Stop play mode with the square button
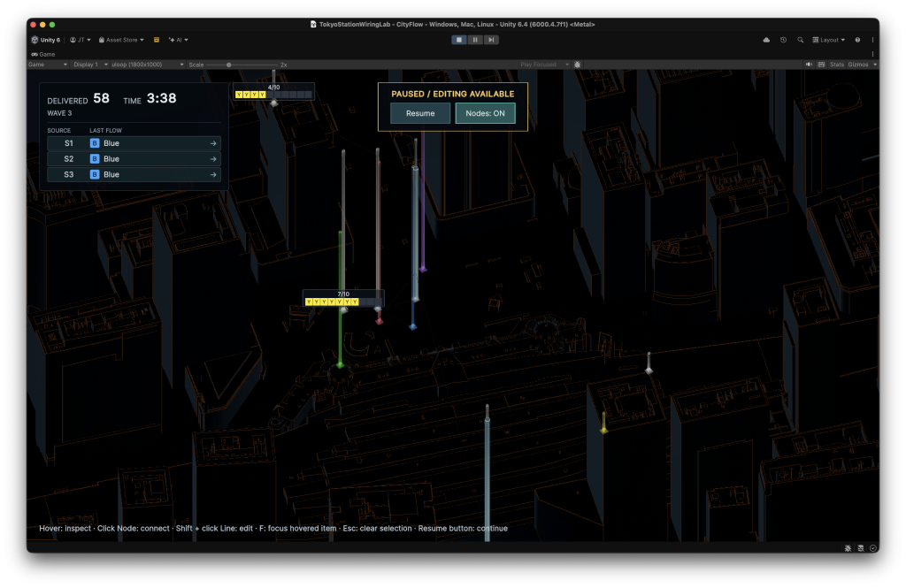906x588 pixels. (x=459, y=40)
